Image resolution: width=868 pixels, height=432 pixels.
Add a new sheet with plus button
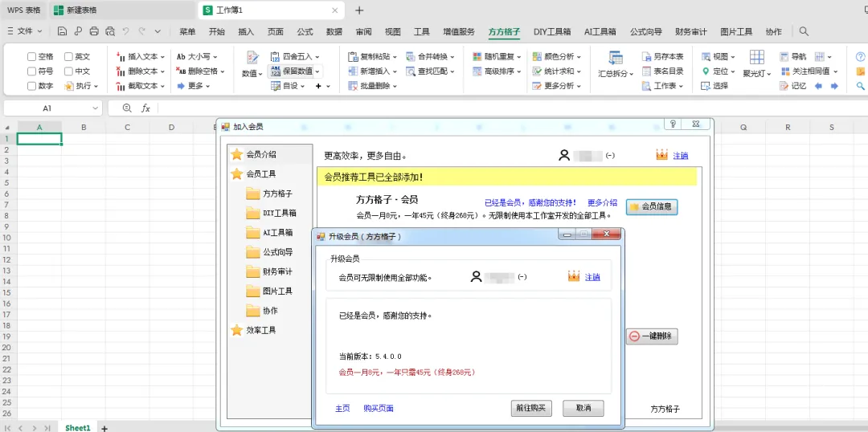tap(104, 427)
